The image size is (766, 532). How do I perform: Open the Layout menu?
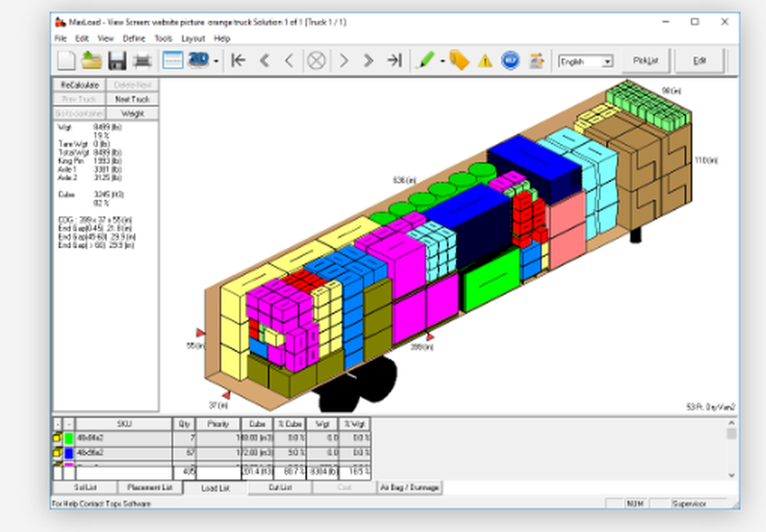193,38
